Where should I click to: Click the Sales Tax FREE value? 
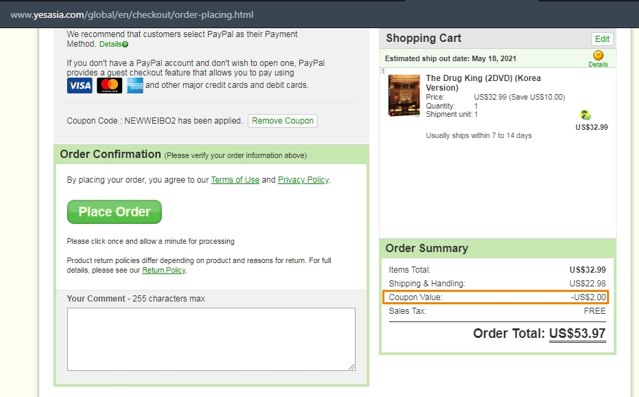pyautogui.click(x=595, y=311)
